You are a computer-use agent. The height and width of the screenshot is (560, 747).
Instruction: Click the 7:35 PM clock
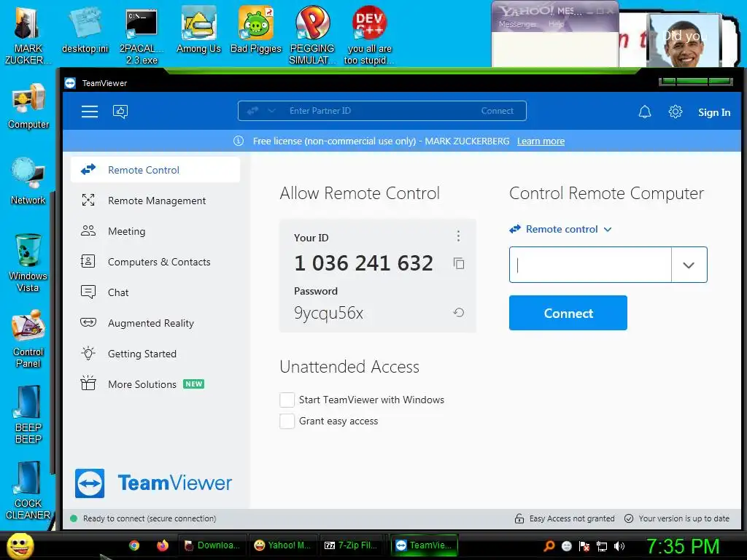pyautogui.click(x=682, y=546)
